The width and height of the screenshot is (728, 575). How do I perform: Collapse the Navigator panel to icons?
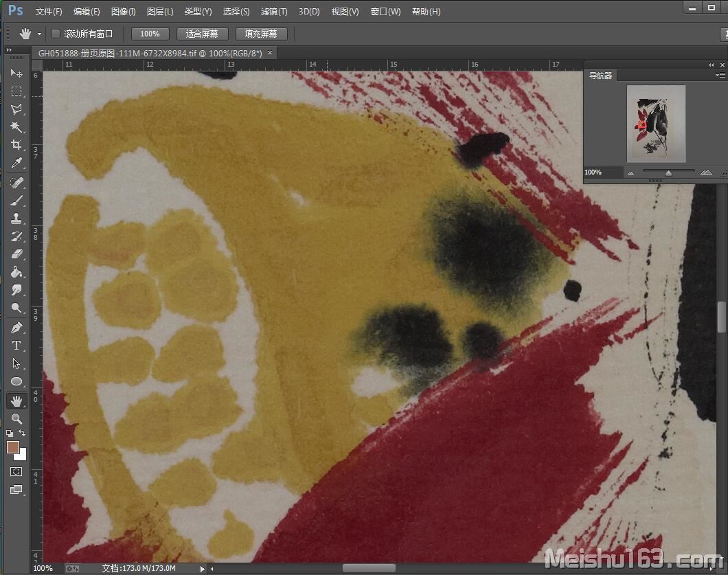(712, 65)
